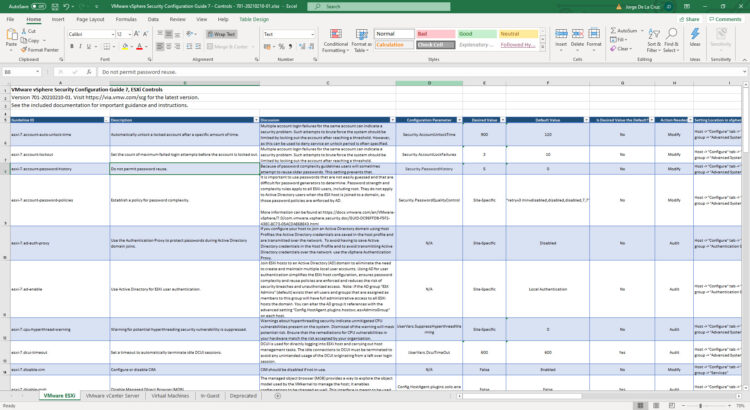Click the Decrease Font Size icon
The height and width of the screenshot is (410, 750).
145,34
